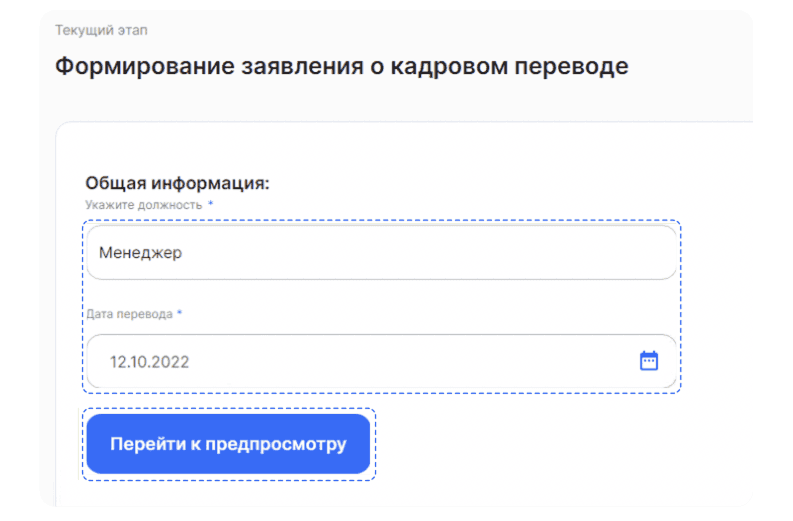This screenshot has width=793, height=521.
Task: Focus the 'Укажите должность' input field
Action: pyautogui.click(x=381, y=252)
